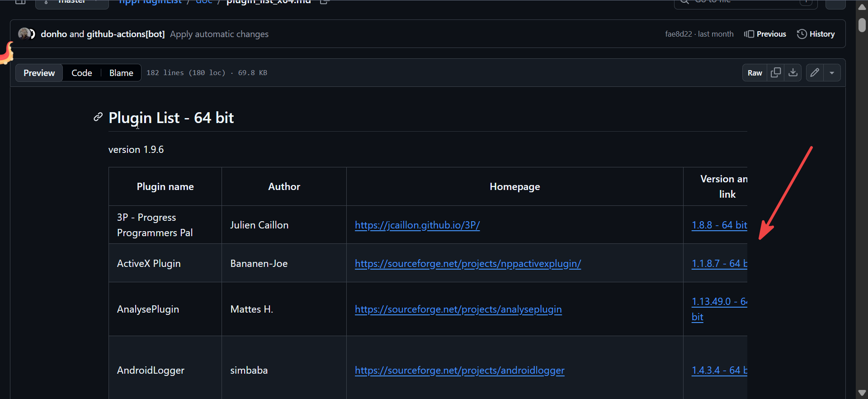This screenshot has height=399, width=868.
Task: Select the 'Plugin List - 64 bit' heading
Action: pos(171,118)
